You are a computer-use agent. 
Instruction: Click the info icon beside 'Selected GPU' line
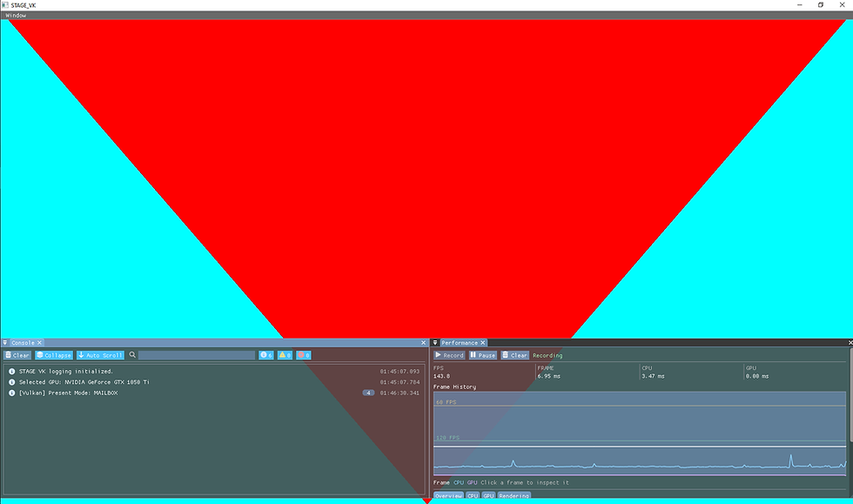click(11, 382)
